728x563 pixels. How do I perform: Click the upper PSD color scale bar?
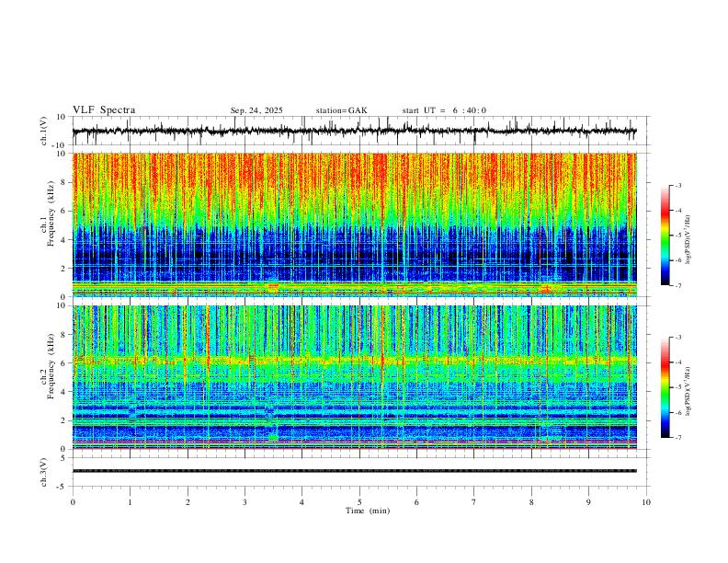(x=665, y=236)
